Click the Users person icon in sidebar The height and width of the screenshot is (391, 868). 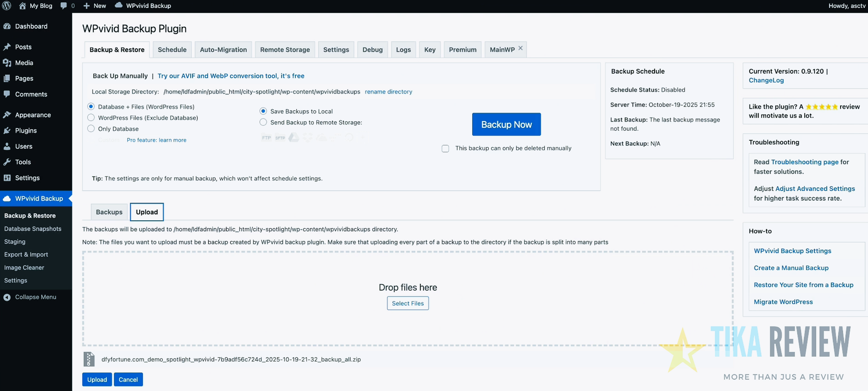pos(7,146)
